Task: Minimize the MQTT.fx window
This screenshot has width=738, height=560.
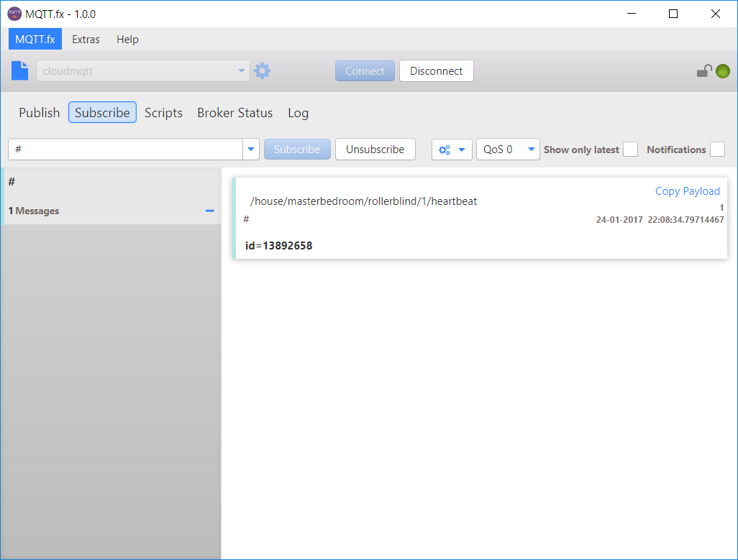Action: (x=631, y=14)
